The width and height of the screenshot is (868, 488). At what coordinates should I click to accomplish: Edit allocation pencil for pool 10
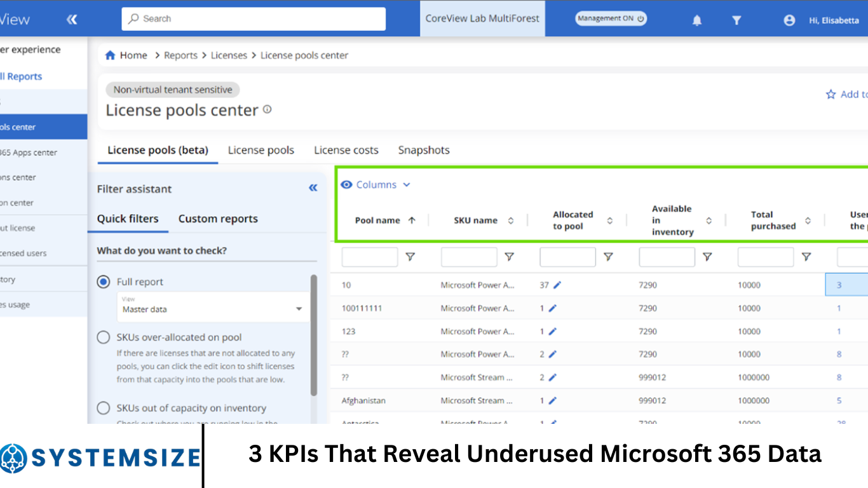[x=557, y=285]
